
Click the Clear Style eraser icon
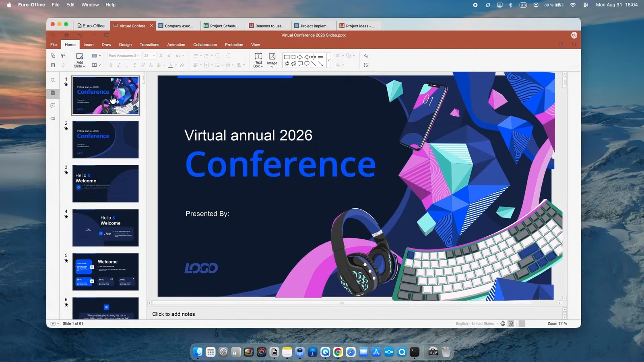182,65
